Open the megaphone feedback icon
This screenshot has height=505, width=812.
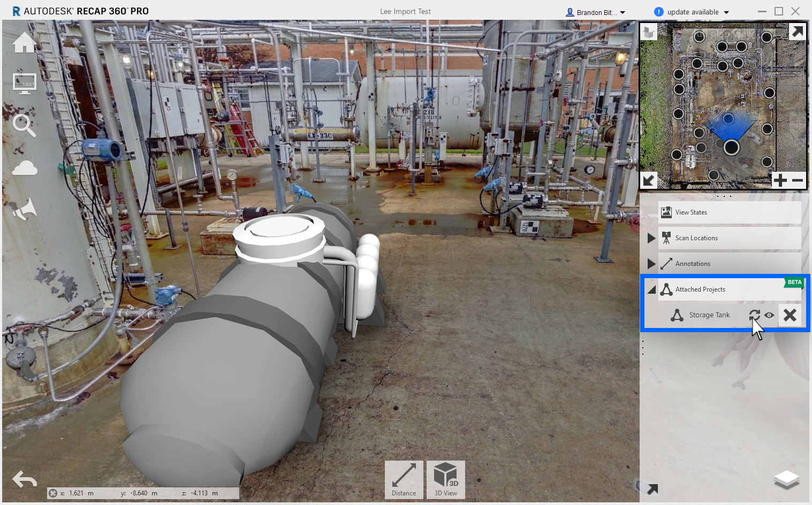click(25, 209)
